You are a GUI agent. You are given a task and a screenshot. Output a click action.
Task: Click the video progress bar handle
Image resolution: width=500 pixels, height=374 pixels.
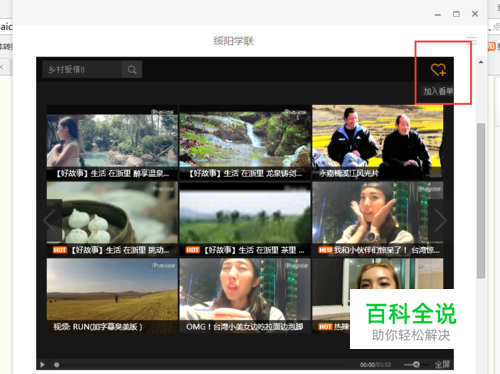(57, 365)
